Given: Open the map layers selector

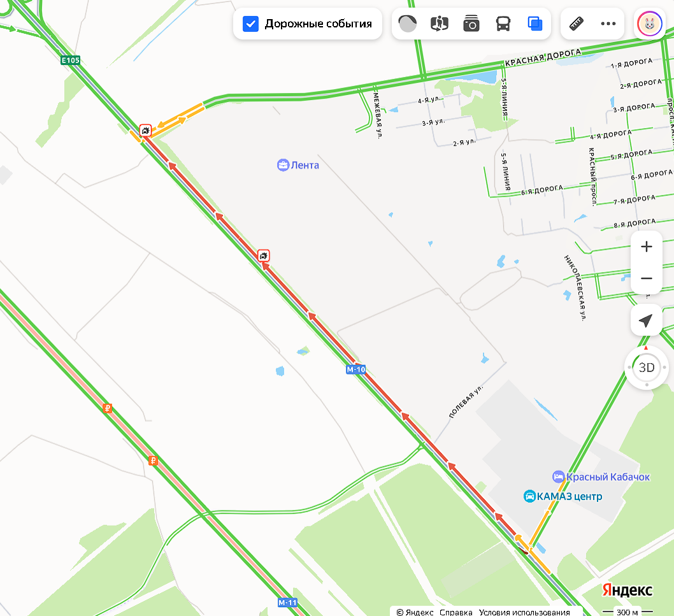Looking at the screenshot, I should 534,24.
